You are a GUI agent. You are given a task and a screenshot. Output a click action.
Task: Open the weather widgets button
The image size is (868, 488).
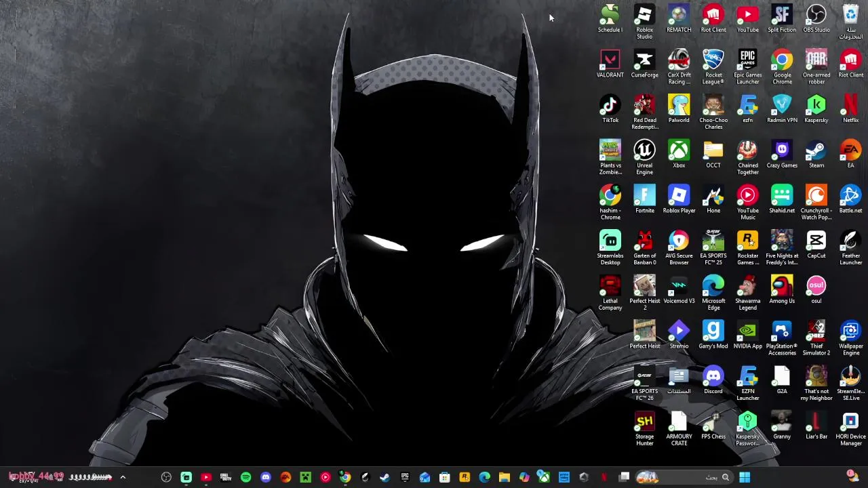coord(852,476)
